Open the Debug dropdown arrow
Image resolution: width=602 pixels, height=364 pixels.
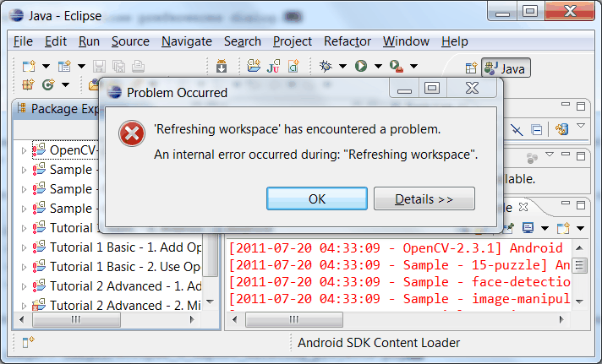[342, 67]
